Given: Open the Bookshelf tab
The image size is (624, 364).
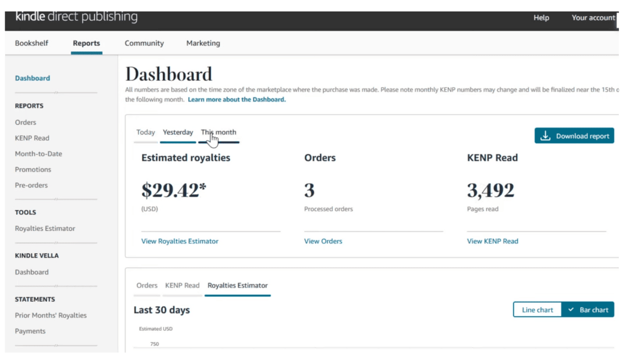Looking at the screenshot, I should (32, 43).
